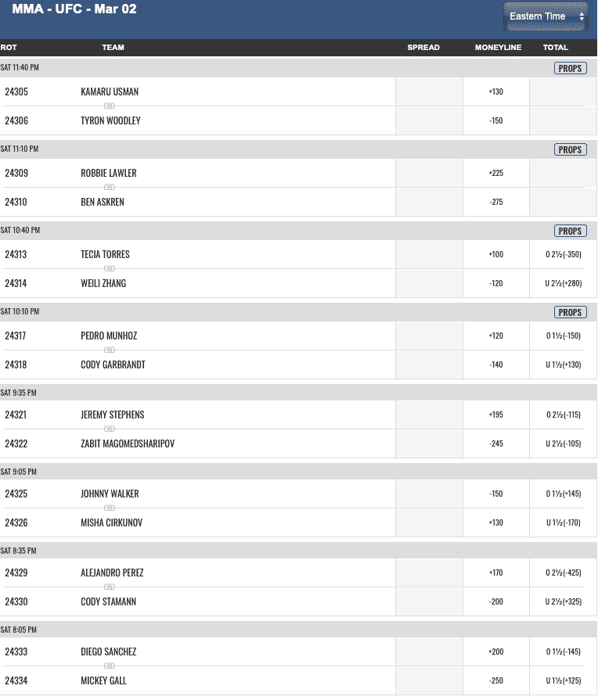Select Cody Garbrandt -140 moneyline
Viewport: 598px width, 700px height.
coord(496,364)
